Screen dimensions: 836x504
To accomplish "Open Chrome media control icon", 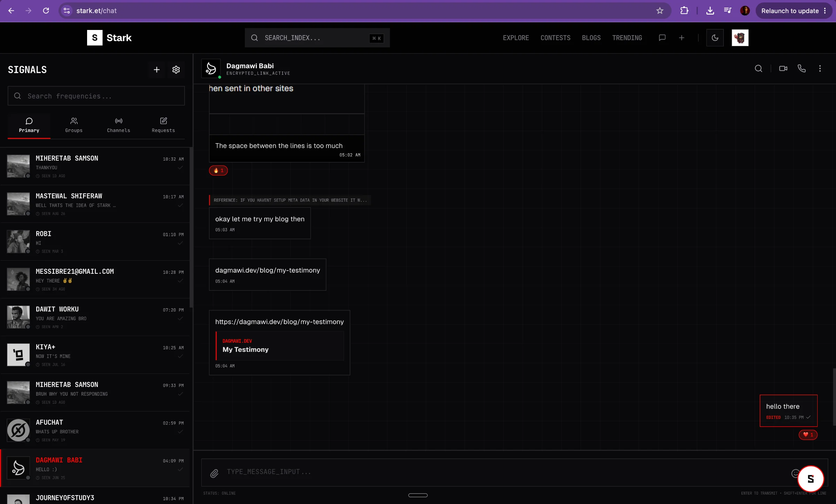I will 727,11.
